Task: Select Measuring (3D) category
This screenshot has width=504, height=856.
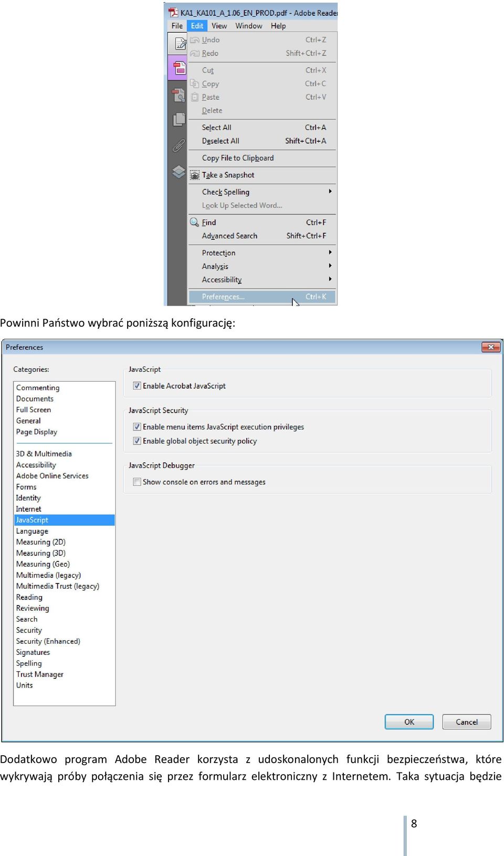Action: click(41, 553)
